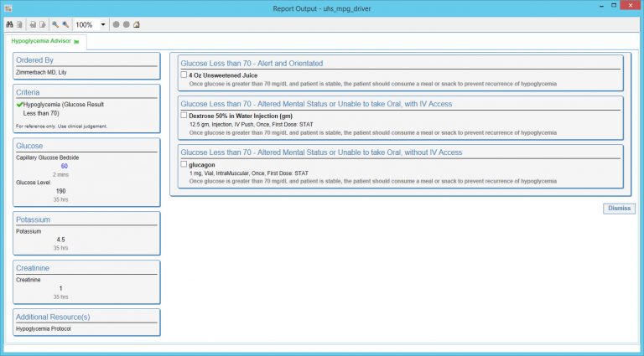Click the 'Report Output - uhs_mpg_driver' window title

point(322,8)
